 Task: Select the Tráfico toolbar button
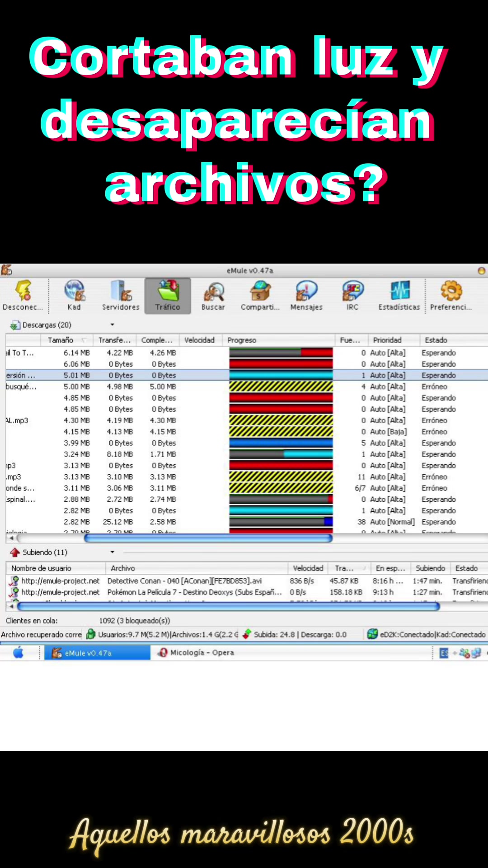(x=168, y=295)
